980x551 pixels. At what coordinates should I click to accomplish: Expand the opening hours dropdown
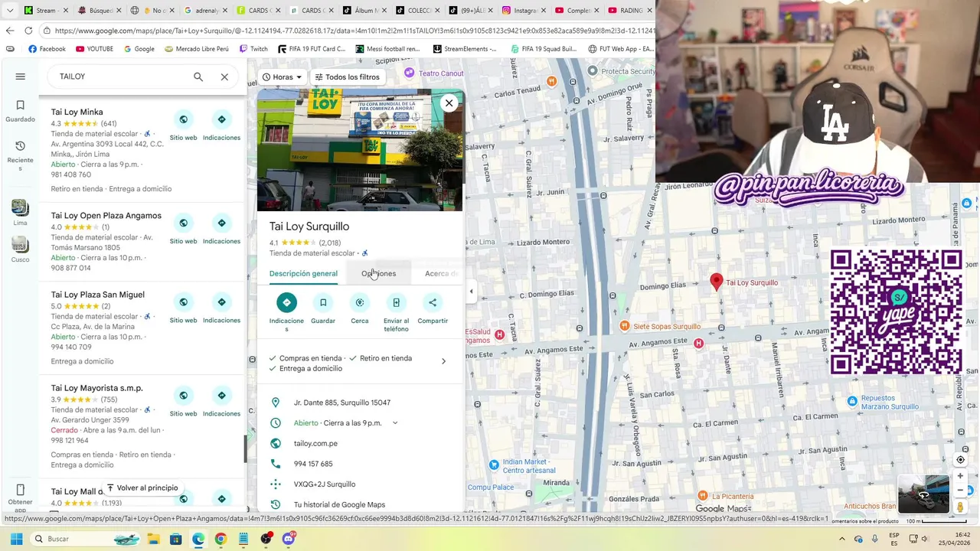pos(395,423)
